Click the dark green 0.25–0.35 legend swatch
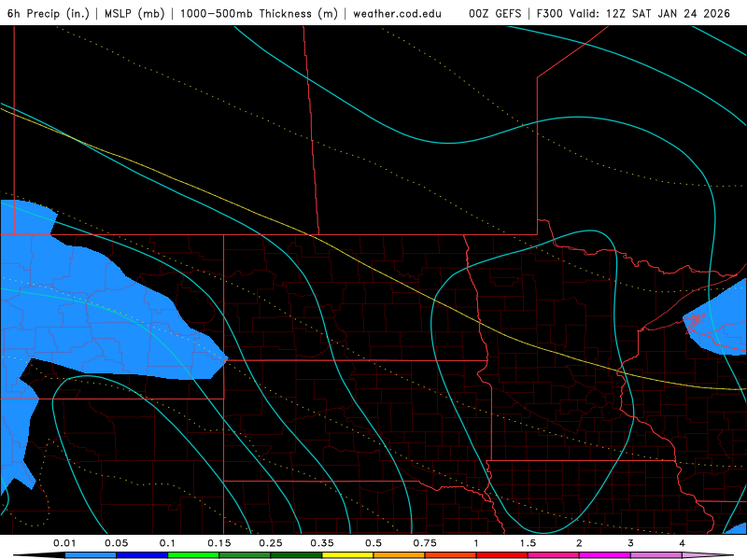747x560 pixels. (x=296, y=555)
